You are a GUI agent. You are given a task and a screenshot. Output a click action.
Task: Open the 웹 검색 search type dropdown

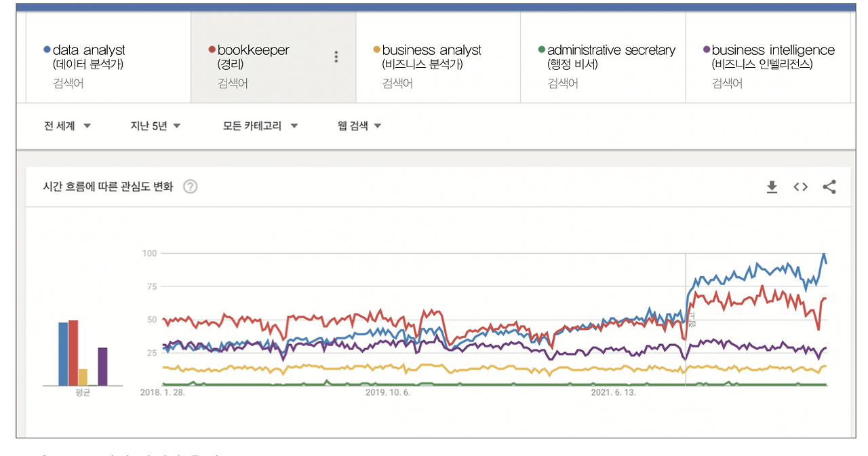coord(358,126)
